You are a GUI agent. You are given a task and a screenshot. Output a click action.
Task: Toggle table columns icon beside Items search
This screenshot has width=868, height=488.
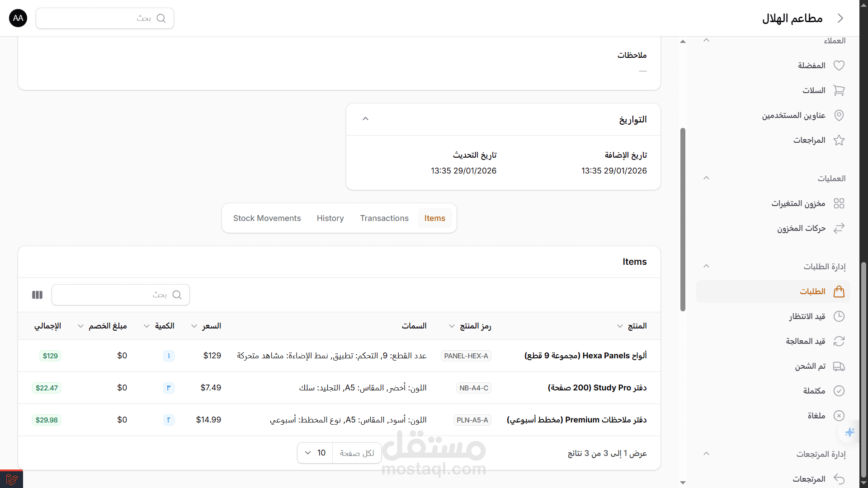(37, 295)
